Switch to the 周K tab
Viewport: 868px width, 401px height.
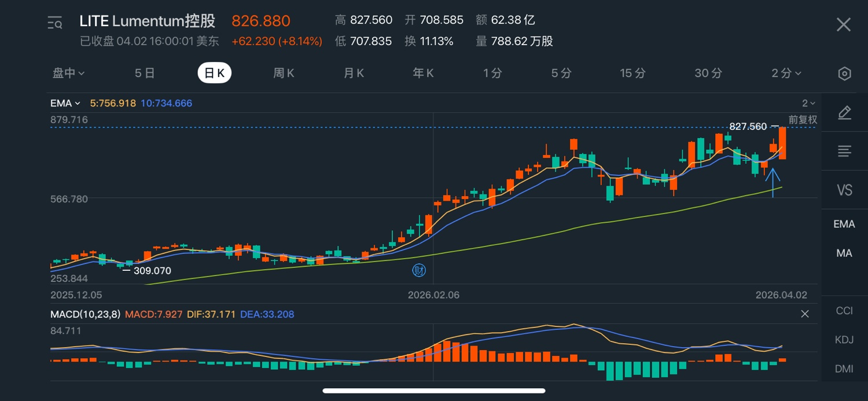284,73
